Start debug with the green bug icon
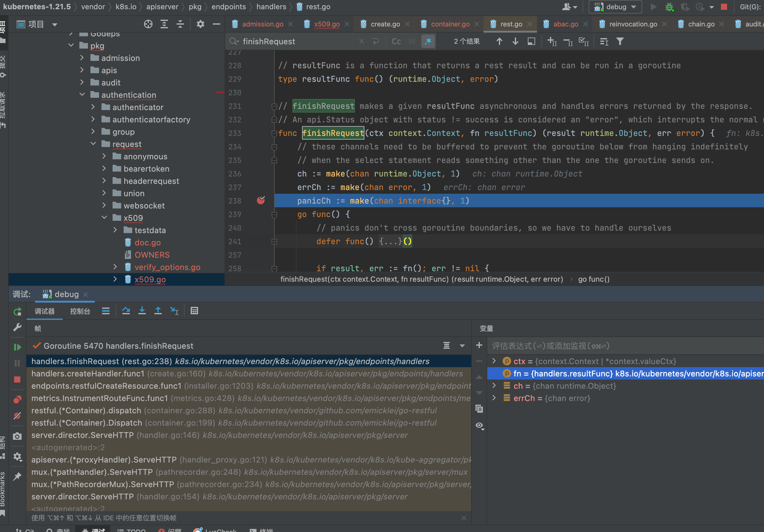This screenshot has width=764, height=532. pos(669,7)
